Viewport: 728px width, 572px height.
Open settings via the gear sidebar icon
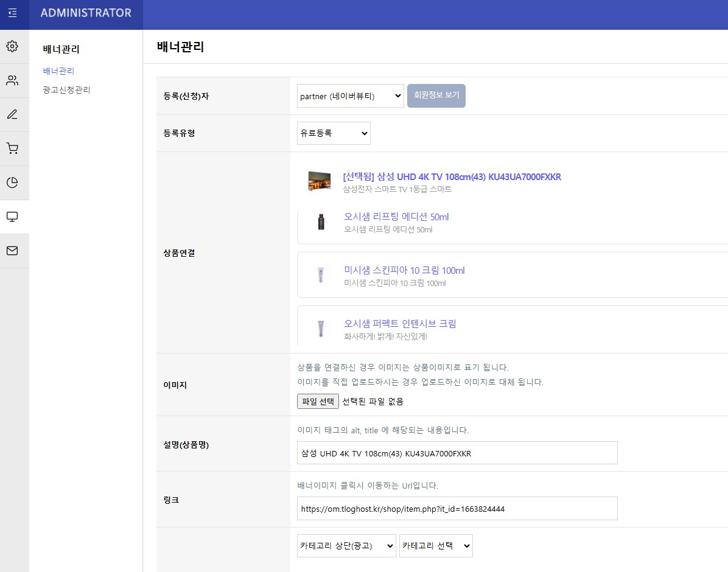click(12, 46)
